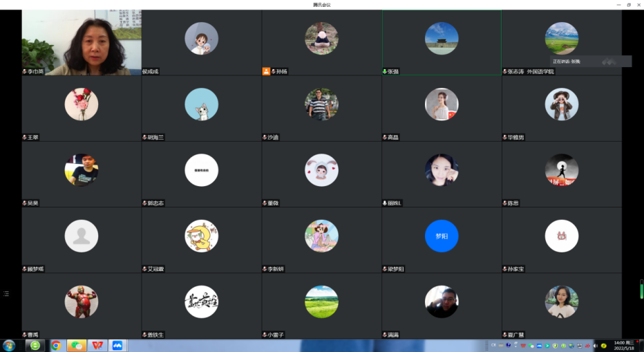Click the list icon on the left edge
Viewport: 644px width, 352px height.
click(x=6, y=294)
